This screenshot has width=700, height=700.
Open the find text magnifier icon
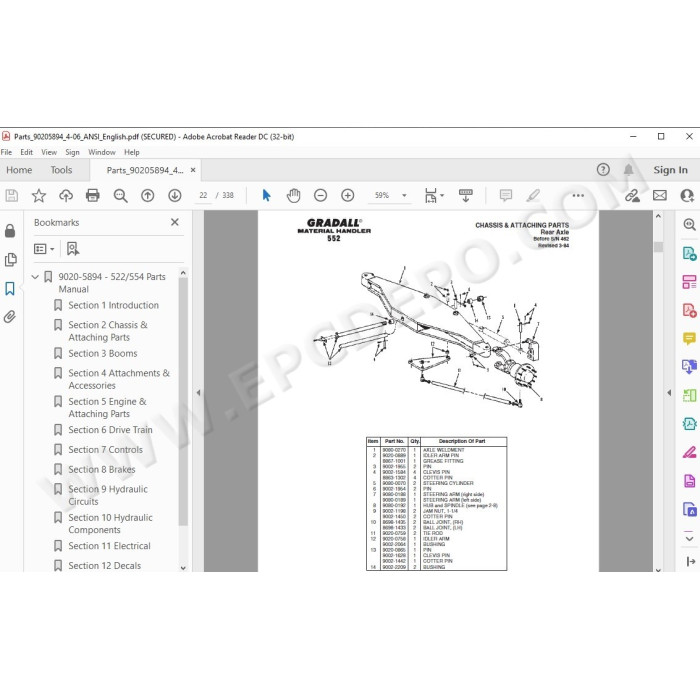coord(121,196)
